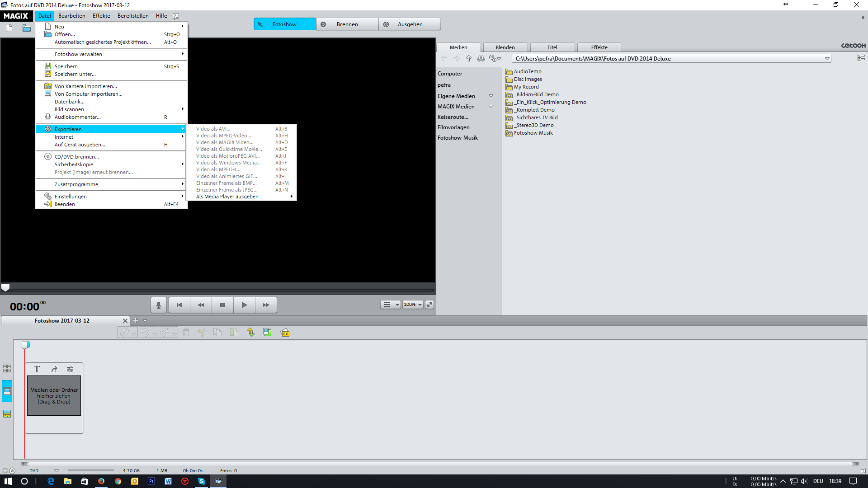Open the Reiseroute... link
Viewport: 868px width, 488px height.
pyautogui.click(x=453, y=117)
